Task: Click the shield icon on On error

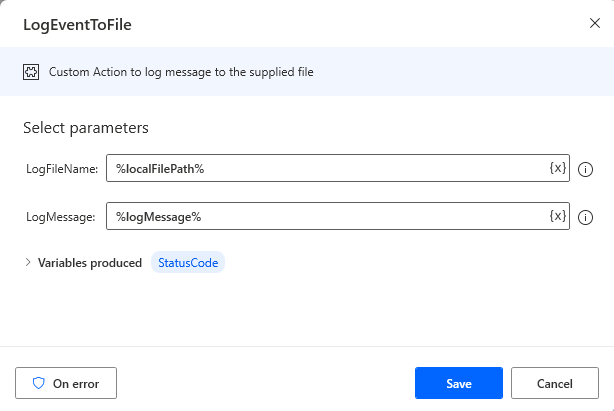Action: point(39,383)
